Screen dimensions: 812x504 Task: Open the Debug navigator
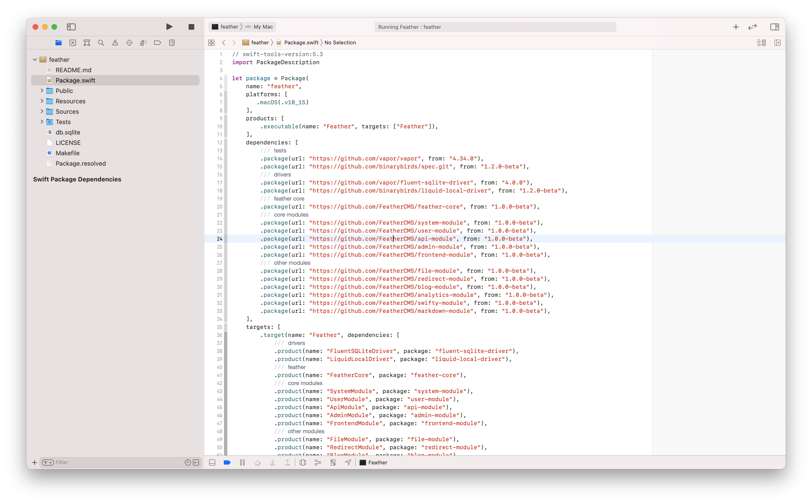pos(143,43)
